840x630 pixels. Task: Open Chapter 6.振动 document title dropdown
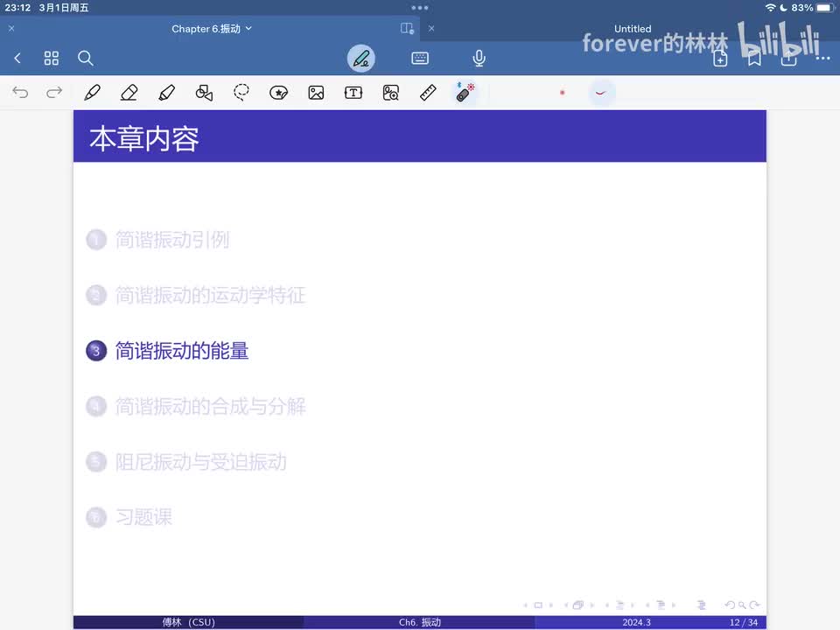coord(212,29)
